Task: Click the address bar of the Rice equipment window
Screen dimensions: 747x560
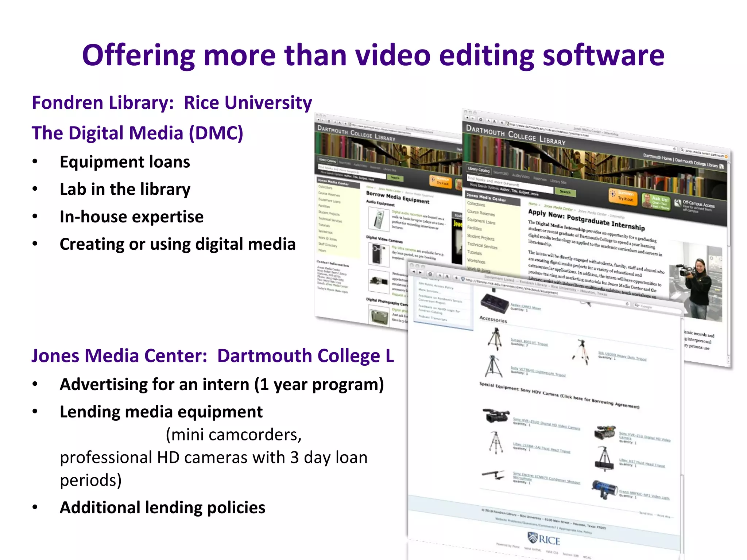Action: [x=545, y=291]
